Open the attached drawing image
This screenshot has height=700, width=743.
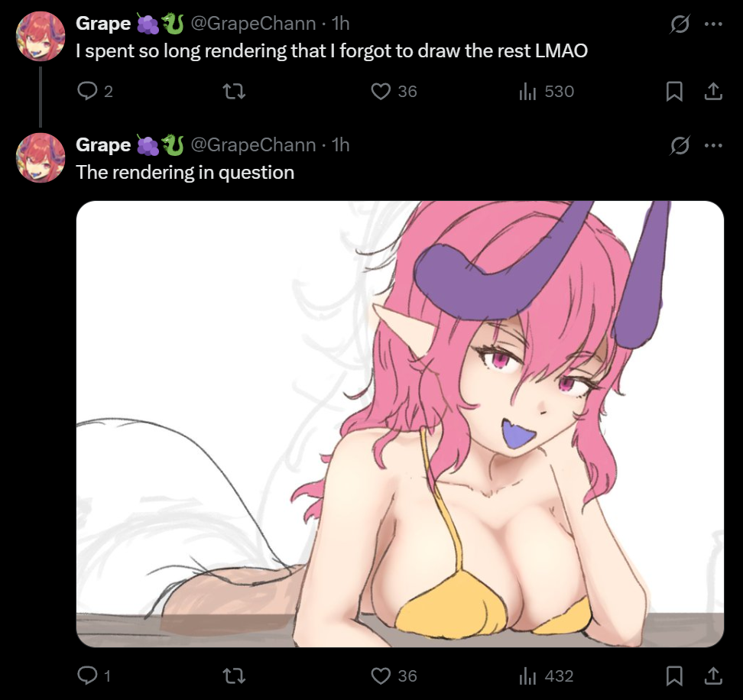tap(400, 424)
